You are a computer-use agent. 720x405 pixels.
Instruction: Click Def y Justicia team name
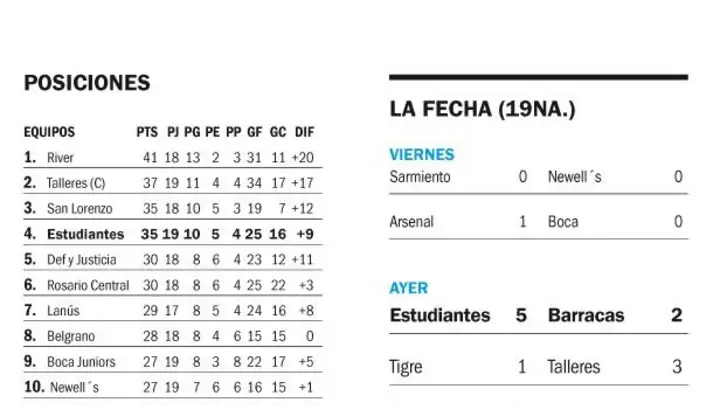(81, 260)
